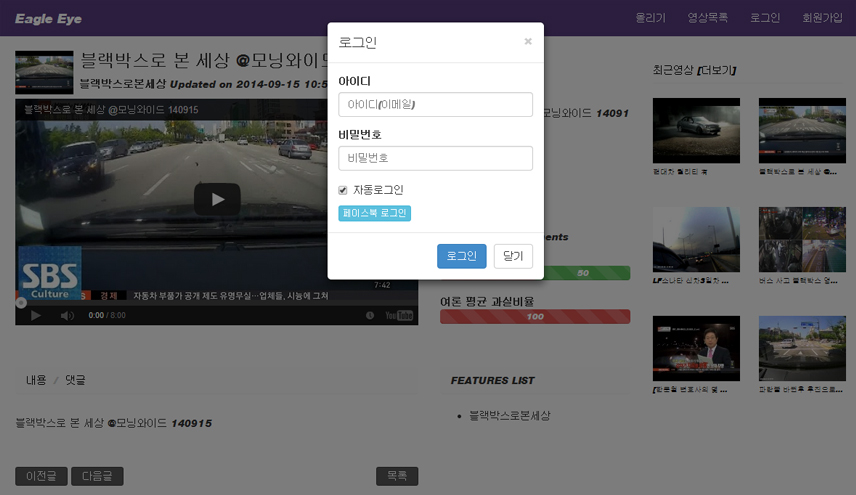Screen dimensions: 856x495
Task: Toggle the 자동로그인 checkbox
Action: [x=343, y=190]
